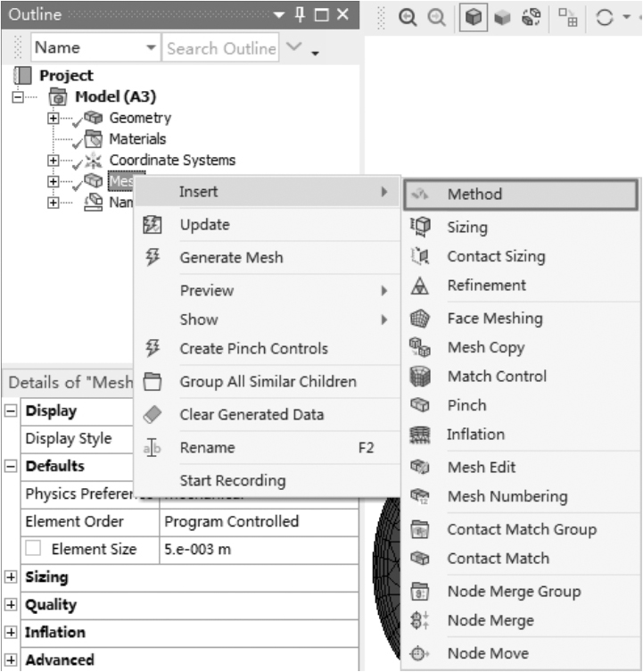Select Coordinate Systems in the outline tree
The width and height of the screenshot is (643, 672).
click(172, 161)
